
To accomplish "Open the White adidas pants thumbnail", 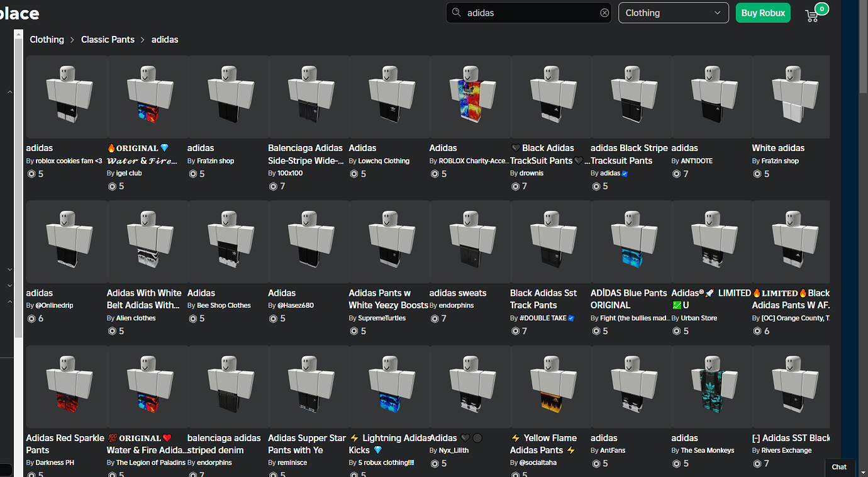I will [791, 96].
